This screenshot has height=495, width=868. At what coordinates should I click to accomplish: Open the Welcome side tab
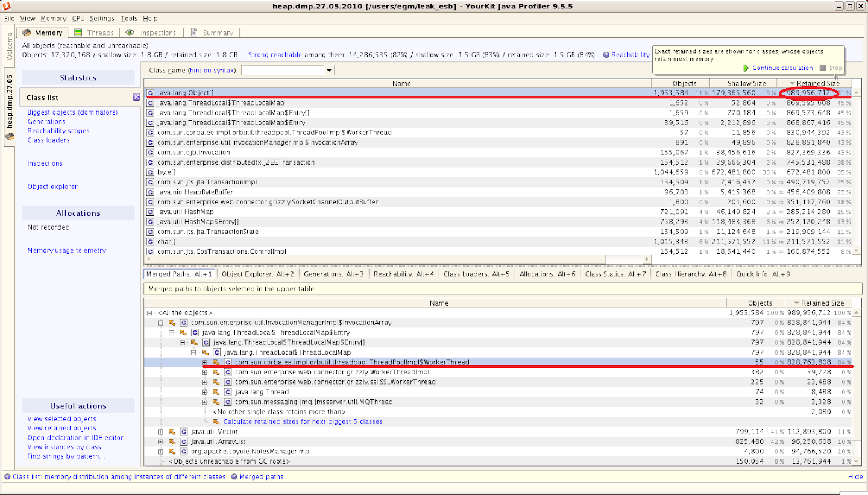coord(9,46)
